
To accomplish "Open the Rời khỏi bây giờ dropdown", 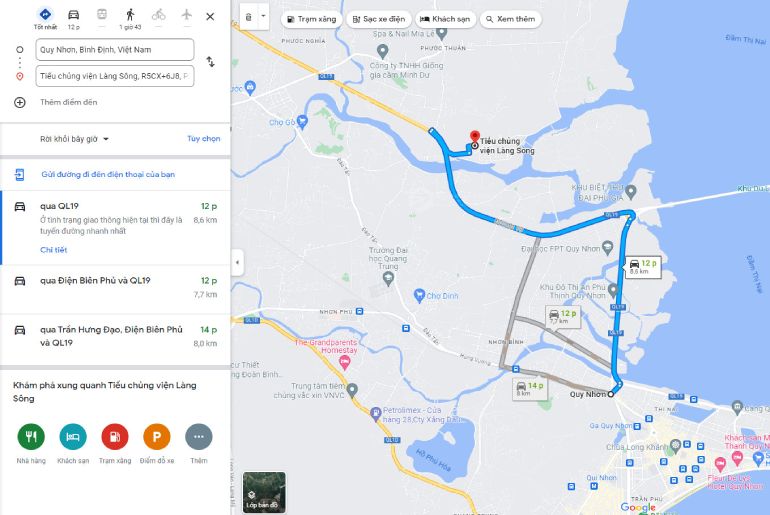I will tap(74, 139).
